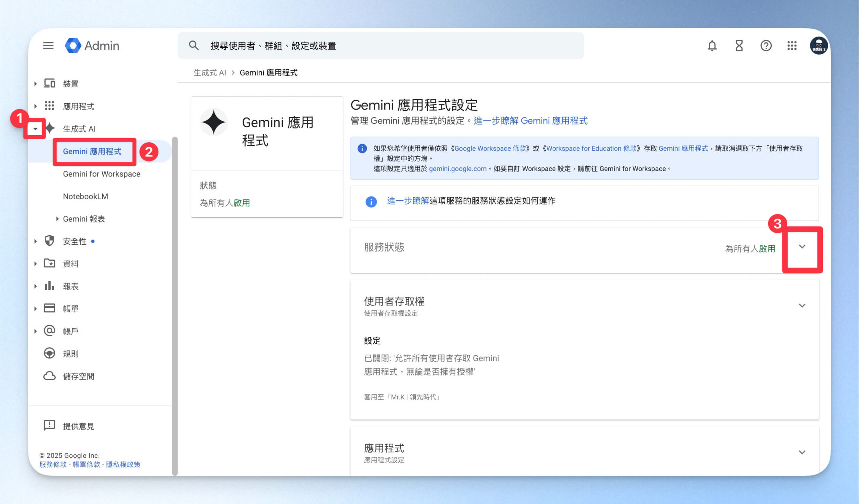This screenshot has height=504, width=859.
Task: Open the Google apps grid launcher
Action: 792,45
